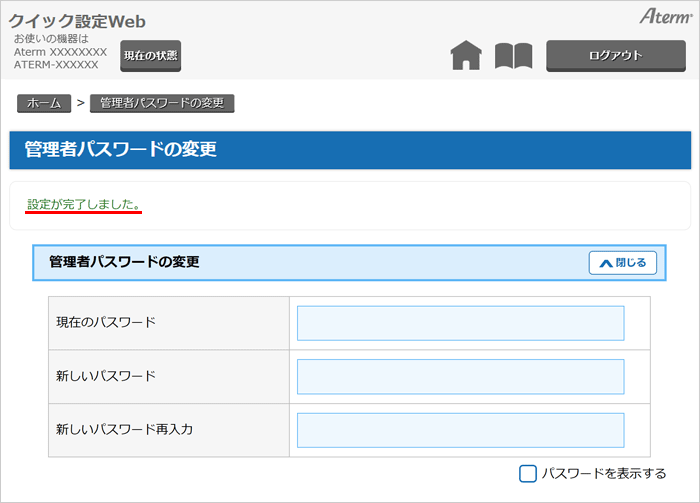This screenshot has height=503, width=700.
Task: Click the 設定が完了しました message
Action: click(x=84, y=204)
